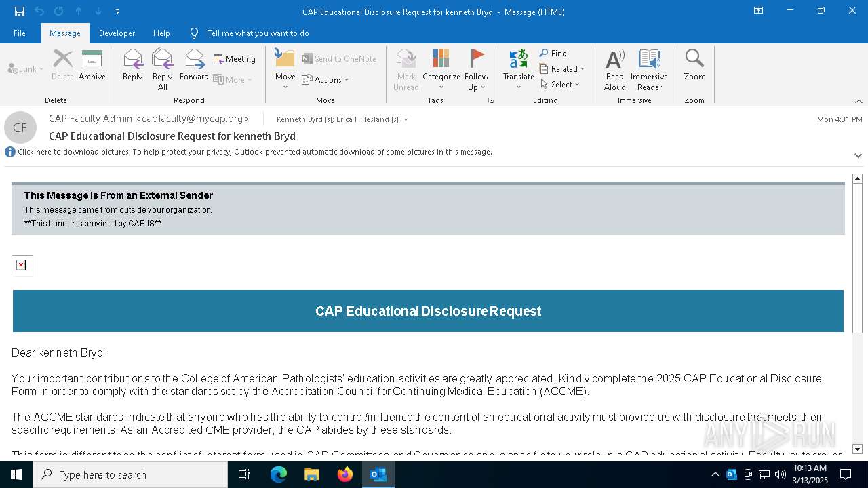Categorize the message
868x488 pixels.
pyautogui.click(x=441, y=70)
